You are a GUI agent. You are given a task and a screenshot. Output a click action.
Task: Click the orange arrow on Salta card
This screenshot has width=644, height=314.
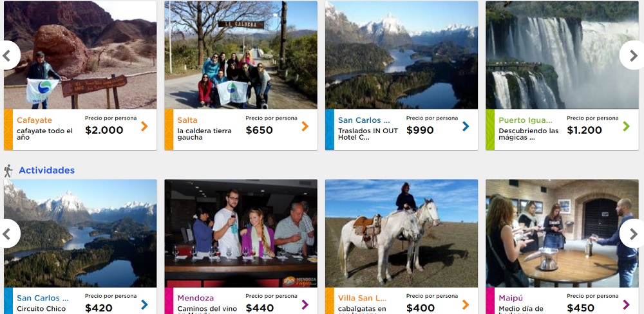pos(305,127)
